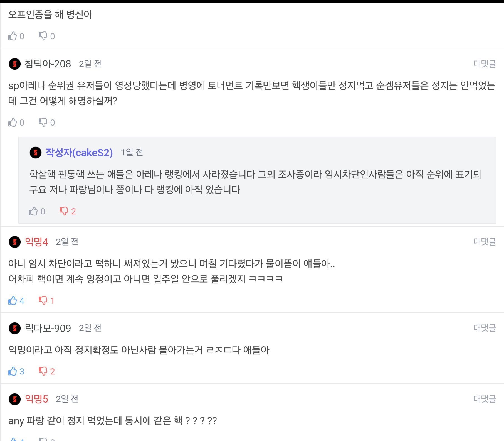Downvote the top 오프인증 comment
Screen dimensions: 504x441
[x=43, y=36]
